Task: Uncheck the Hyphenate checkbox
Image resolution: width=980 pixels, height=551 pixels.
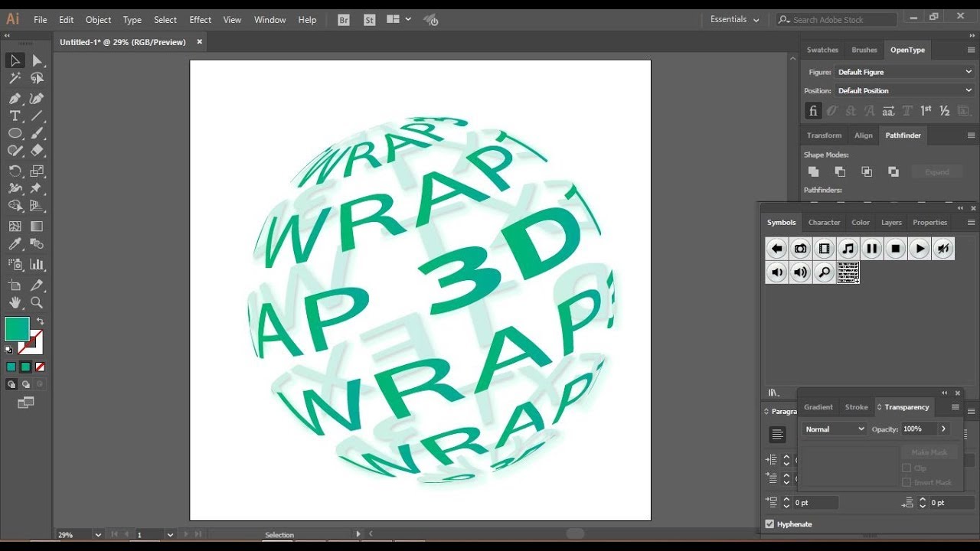Action: coord(769,524)
